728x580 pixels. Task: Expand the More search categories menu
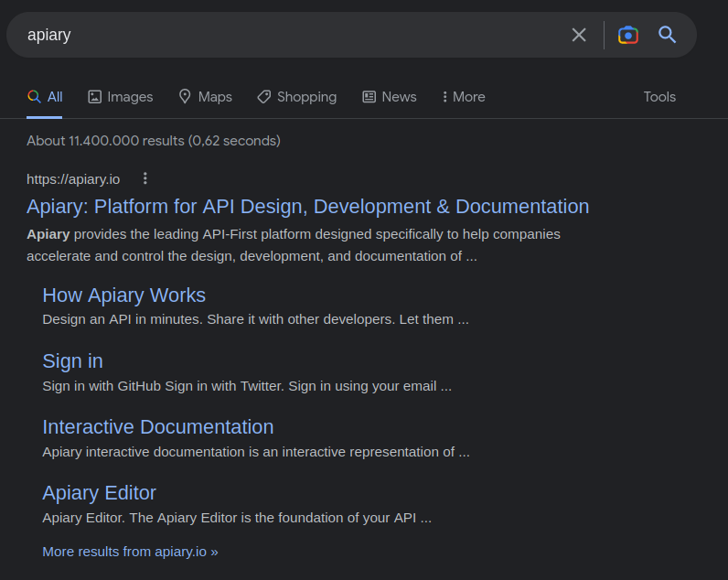(464, 97)
